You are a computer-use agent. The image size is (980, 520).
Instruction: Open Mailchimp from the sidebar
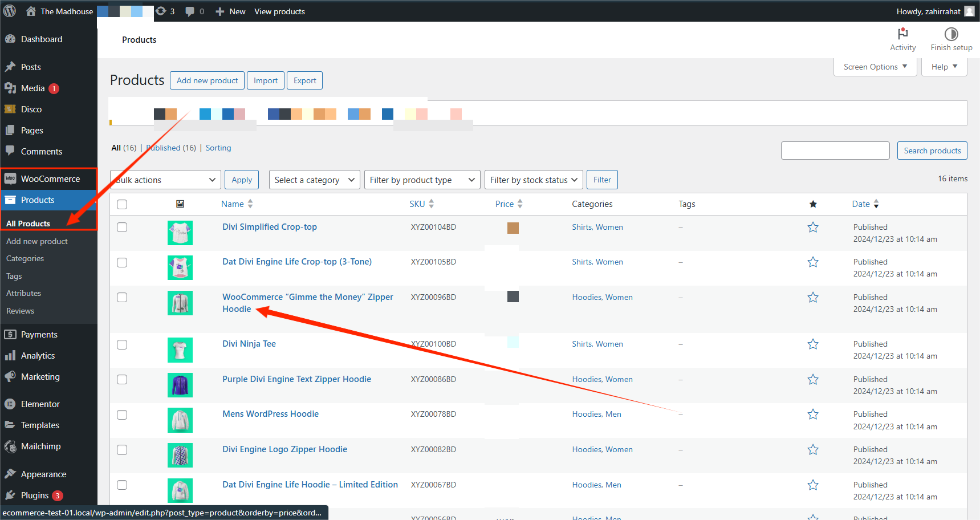pos(40,446)
